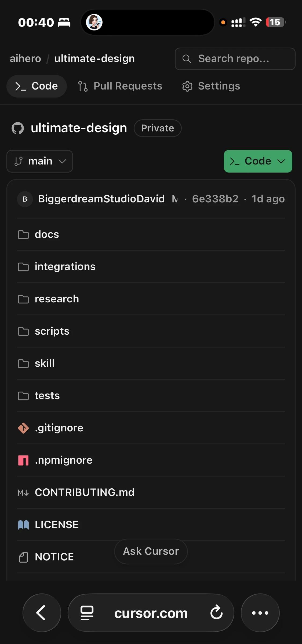
Task: Expand the main branch dropdown
Action: (x=40, y=161)
